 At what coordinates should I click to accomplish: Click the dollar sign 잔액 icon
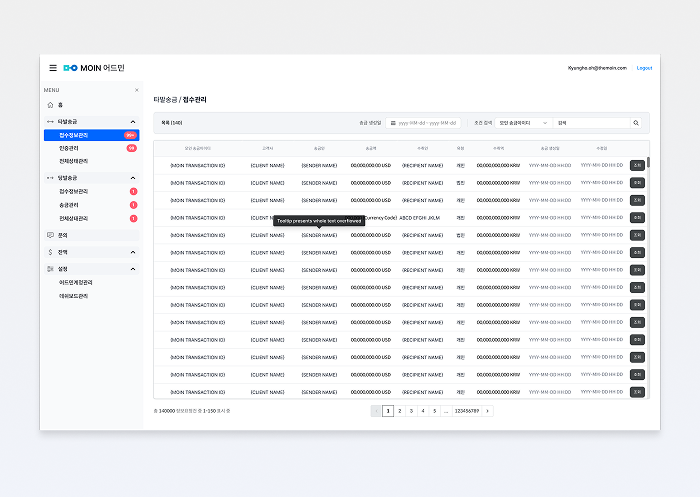(50, 252)
